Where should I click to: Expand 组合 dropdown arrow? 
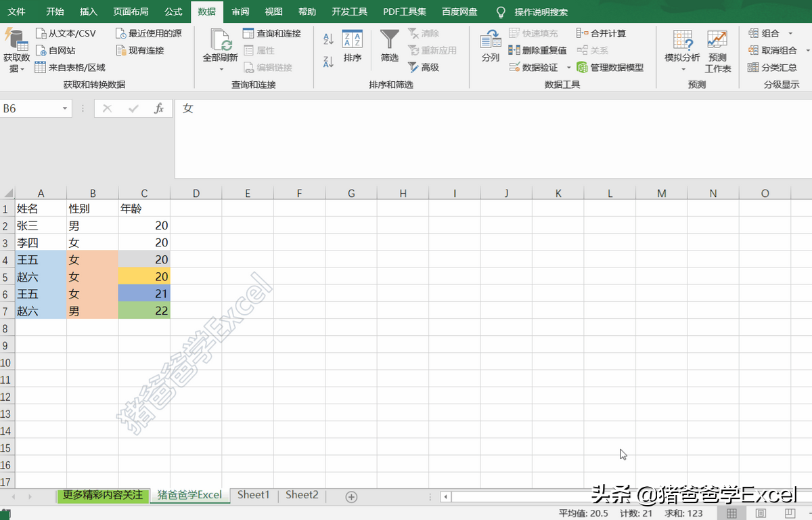[790, 33]
